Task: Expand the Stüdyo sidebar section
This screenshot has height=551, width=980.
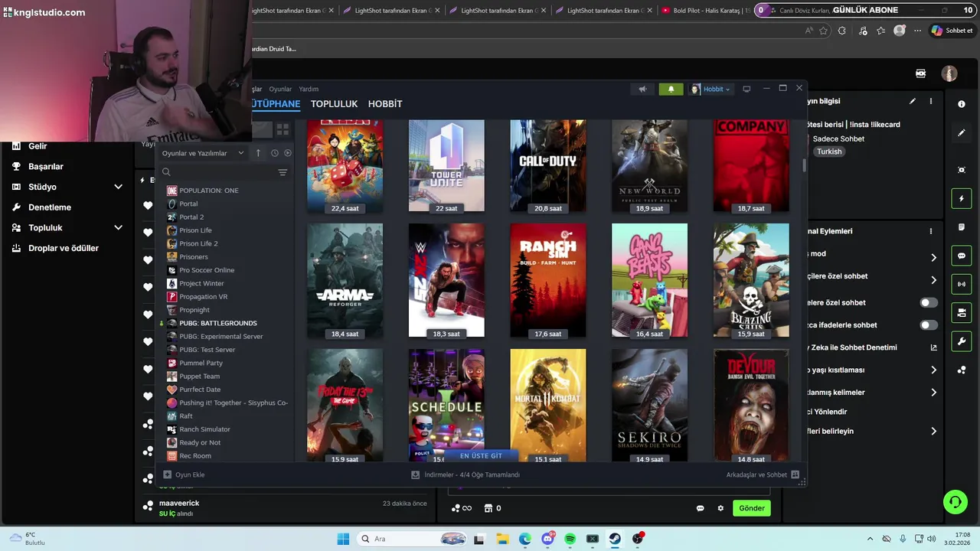Action: [x=118, y=187]
